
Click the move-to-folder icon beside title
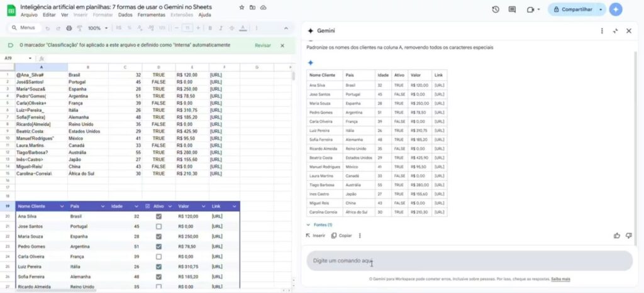coord(252,8)
